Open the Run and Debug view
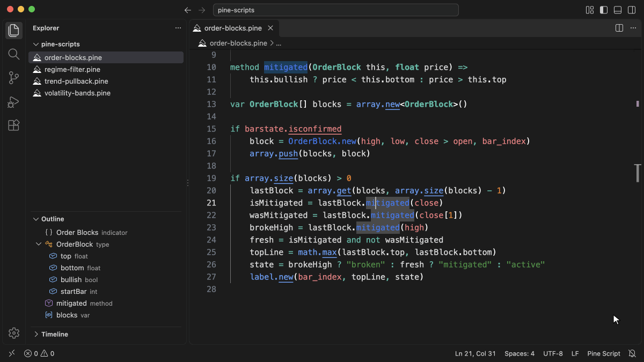 14,101
